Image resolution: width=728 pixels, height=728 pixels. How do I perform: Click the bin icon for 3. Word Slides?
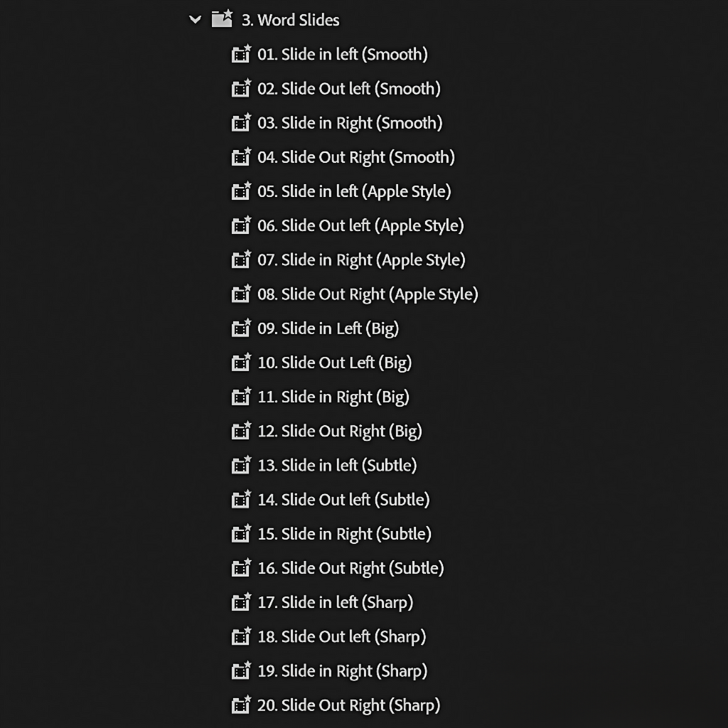[223, 19]
